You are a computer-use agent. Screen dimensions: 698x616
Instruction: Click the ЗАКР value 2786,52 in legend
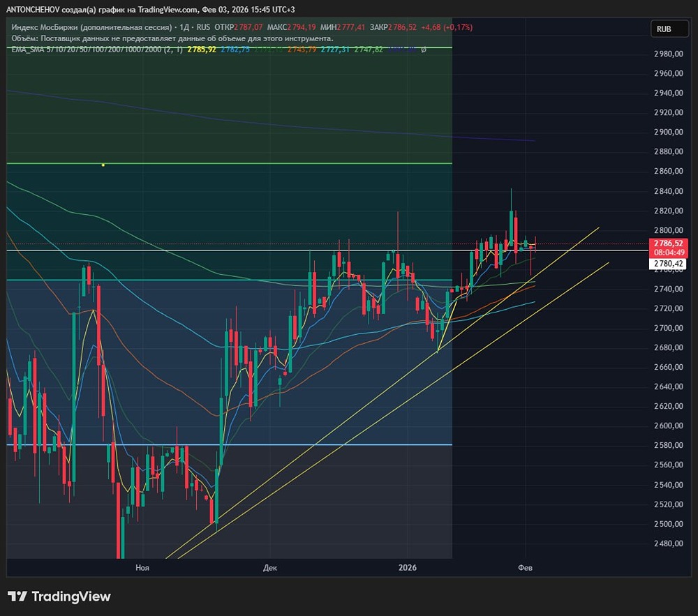click(x=402, y=27)
